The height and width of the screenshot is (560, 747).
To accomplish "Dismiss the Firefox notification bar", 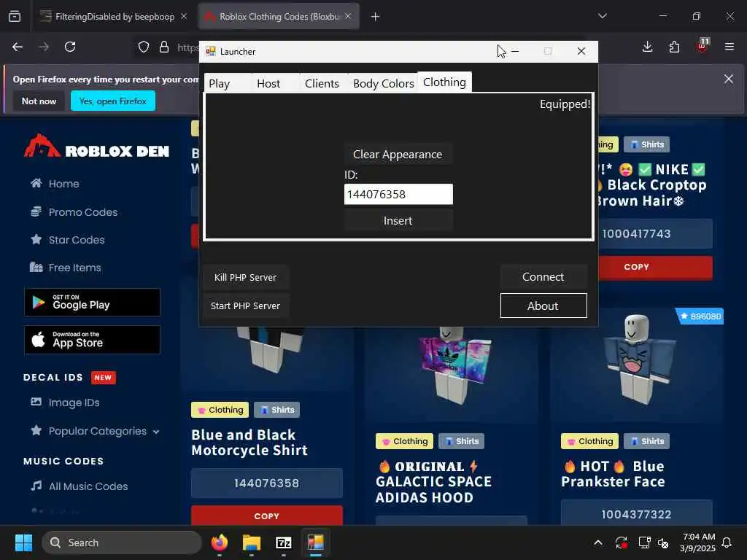I will [729, 79].
